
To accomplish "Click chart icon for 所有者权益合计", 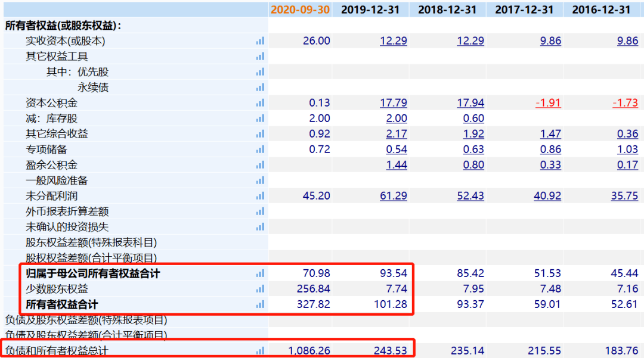I will 260,304.
